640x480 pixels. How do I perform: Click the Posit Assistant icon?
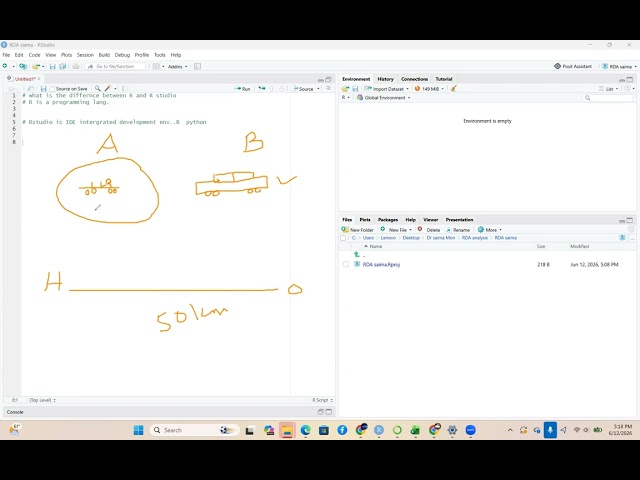[557, 66]
